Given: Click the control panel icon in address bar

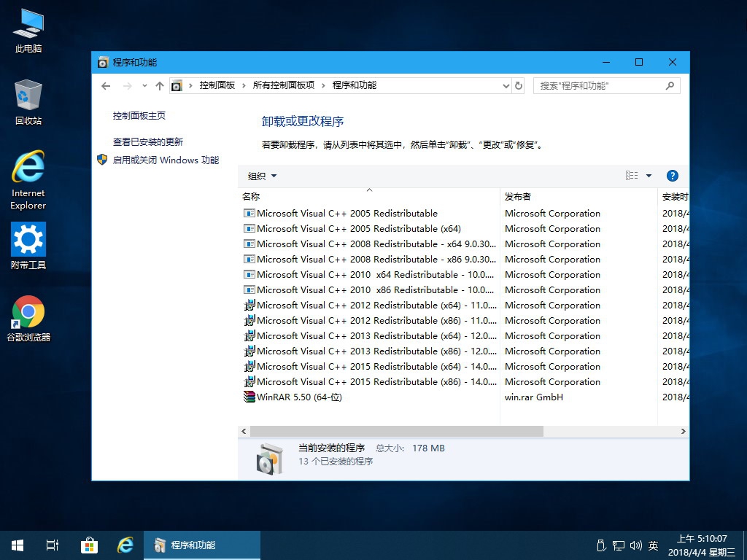Looking at the screenshot, I should (x=177, y=86).
